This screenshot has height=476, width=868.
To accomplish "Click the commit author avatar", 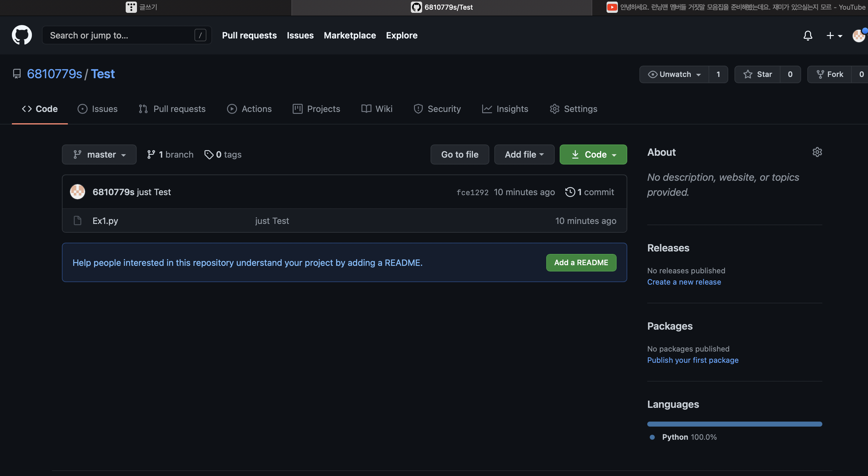I will (78, 192).
